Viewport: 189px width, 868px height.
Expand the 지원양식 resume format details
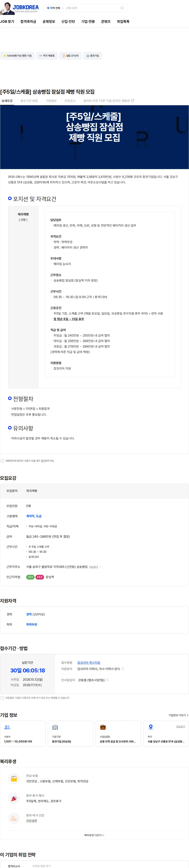coord(123,668)
